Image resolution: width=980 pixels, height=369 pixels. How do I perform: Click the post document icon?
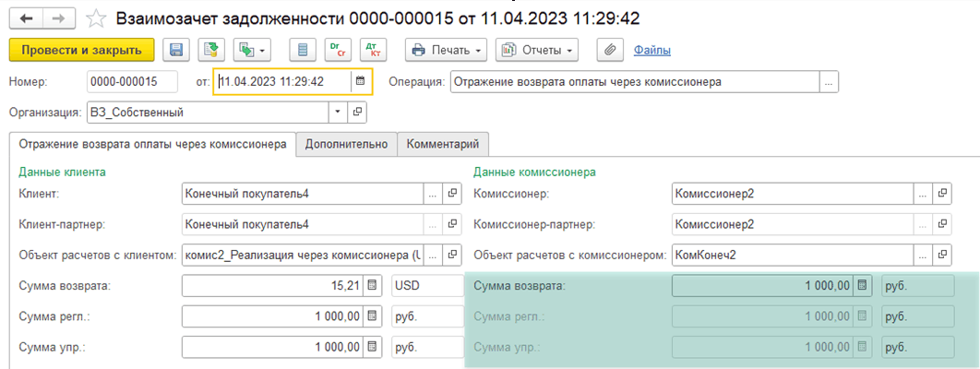point(213,50)
